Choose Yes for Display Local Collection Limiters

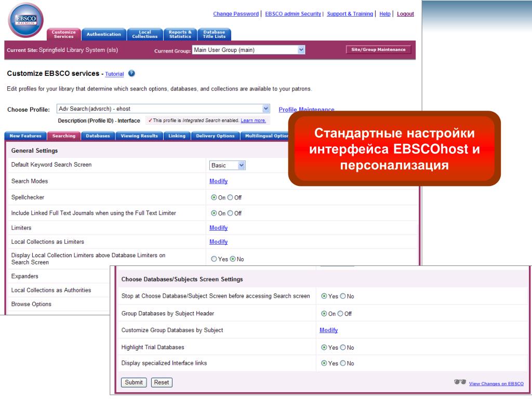(x=214, y=259)
